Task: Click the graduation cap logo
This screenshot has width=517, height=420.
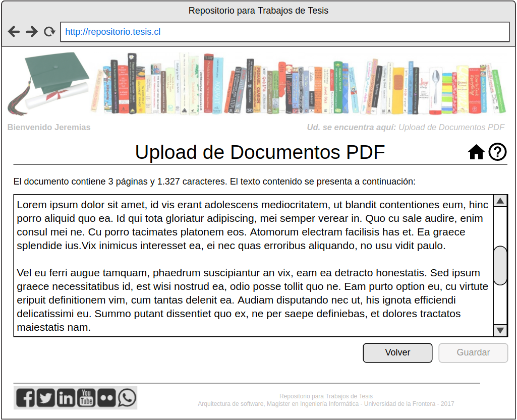Action: [48, 84]
